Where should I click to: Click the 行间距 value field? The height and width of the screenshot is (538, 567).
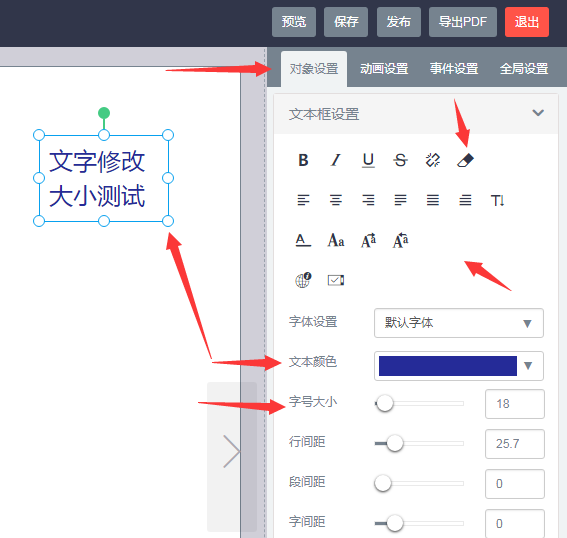[x=515, y=444]
